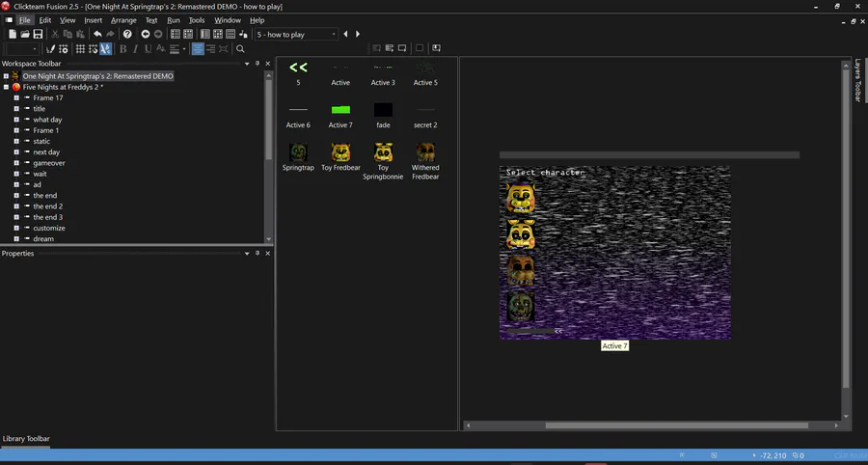The width and height of the screenshot is (868, 465).
Task: Open the Help question mark icon
Action: tap(127, 35)
